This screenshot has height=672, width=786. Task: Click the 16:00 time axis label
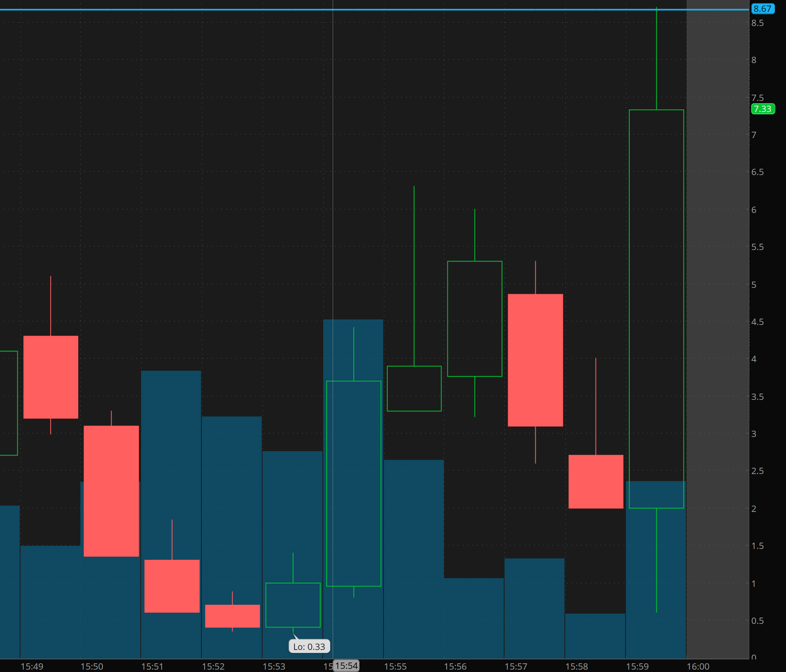tap(698, 666)
